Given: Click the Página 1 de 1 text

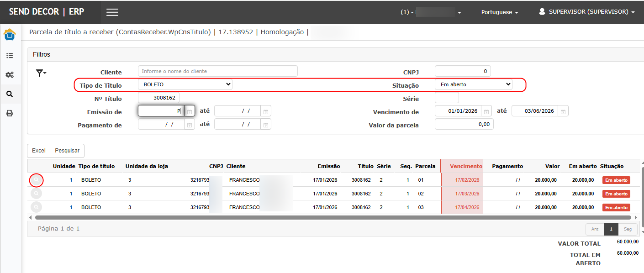Looking at the screenshot, I should coord(58,228).
